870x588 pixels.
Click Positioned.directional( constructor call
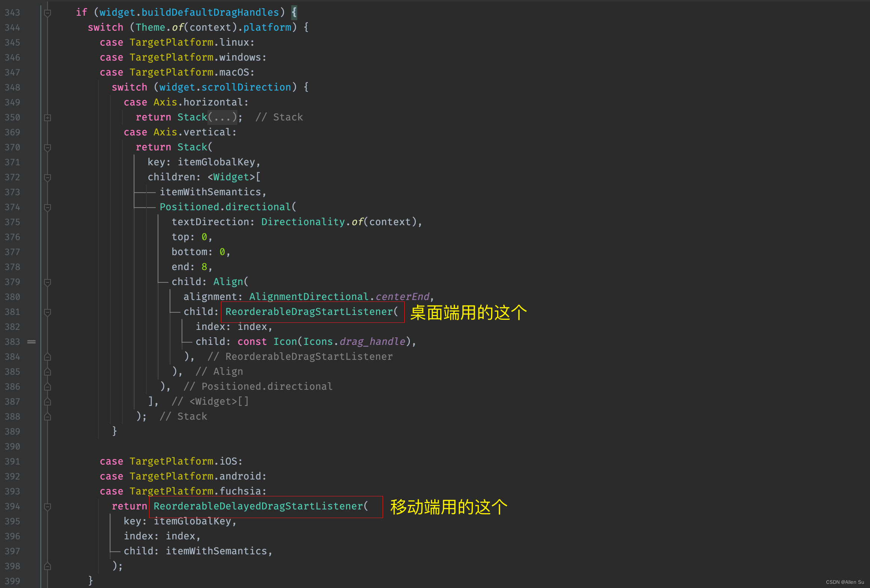(x=228, y=207)
